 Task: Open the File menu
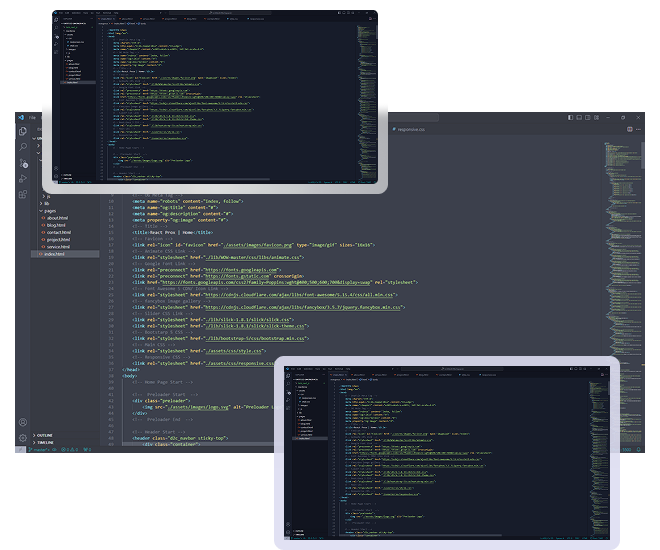(x=32, y=117)
